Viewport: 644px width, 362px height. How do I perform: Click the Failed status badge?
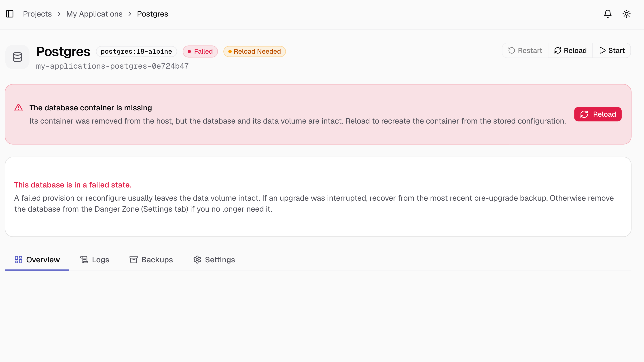(200, 51)
